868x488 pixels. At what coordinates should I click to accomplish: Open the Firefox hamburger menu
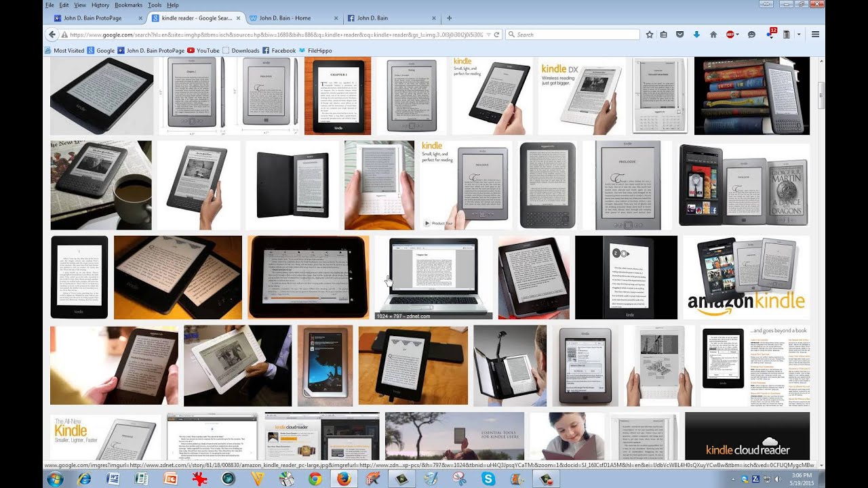coord(815,34)
